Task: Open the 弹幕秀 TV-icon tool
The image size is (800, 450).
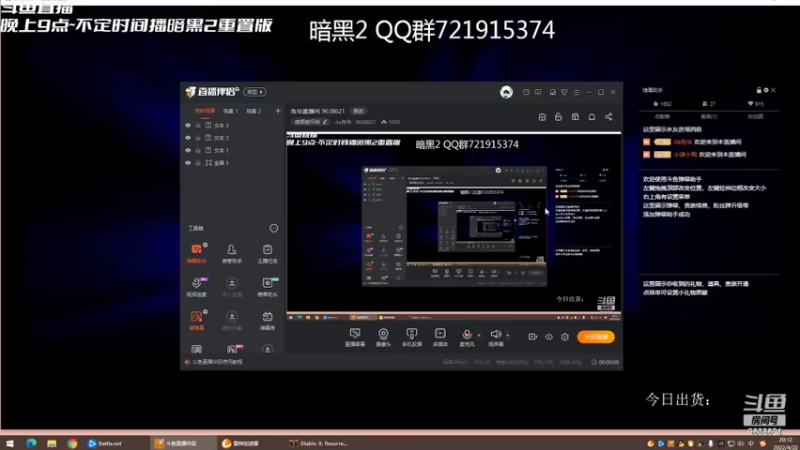Action: point(267,320)
